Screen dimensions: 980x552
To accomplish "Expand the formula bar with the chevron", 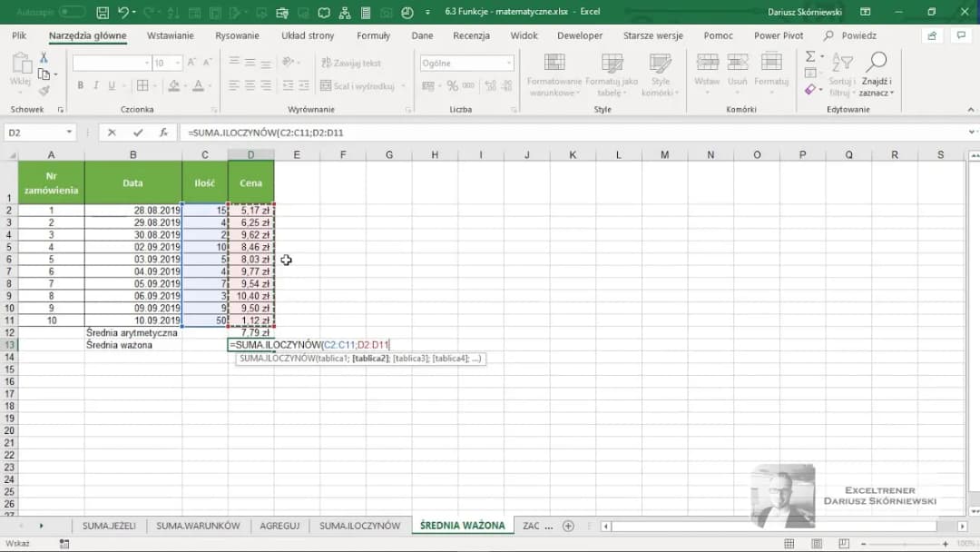I will (x=972, y=133).
